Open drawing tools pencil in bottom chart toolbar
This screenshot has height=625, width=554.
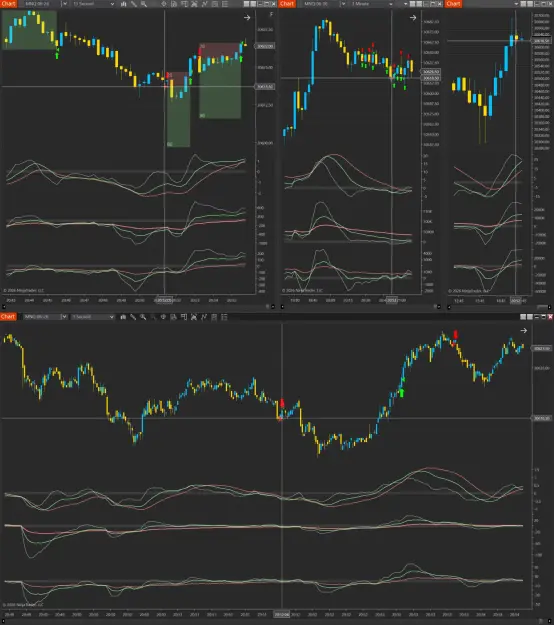[x=133, y=317]
